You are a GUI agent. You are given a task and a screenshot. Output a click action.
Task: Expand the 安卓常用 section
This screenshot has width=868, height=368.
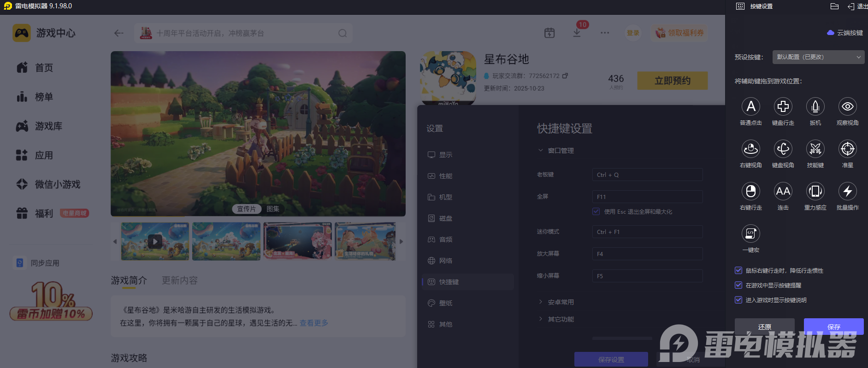coord(556,302)
